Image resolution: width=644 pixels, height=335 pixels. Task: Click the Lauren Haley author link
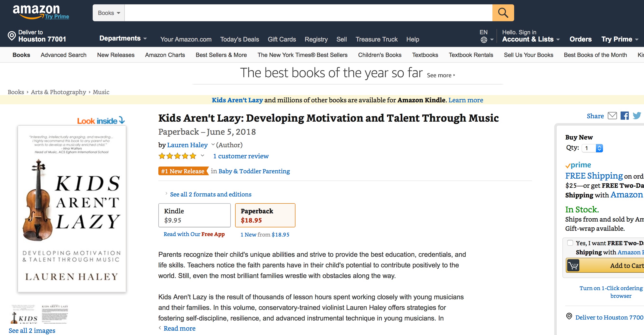187,145
